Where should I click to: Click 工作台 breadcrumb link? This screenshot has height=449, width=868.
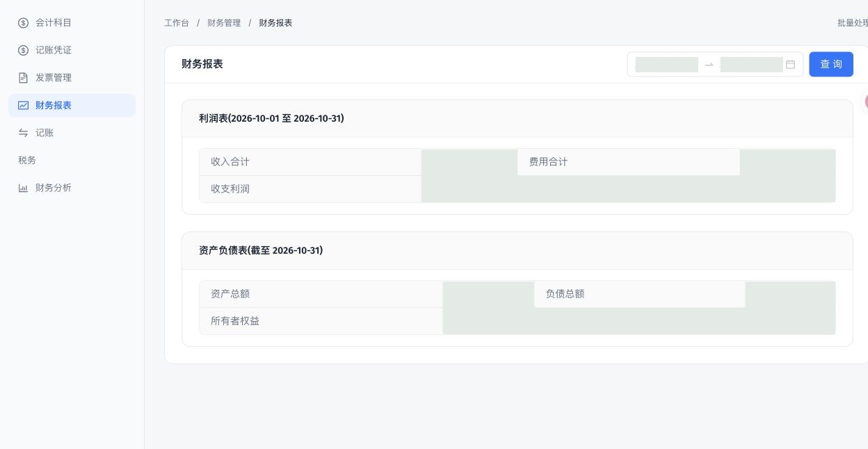(177, 23)
